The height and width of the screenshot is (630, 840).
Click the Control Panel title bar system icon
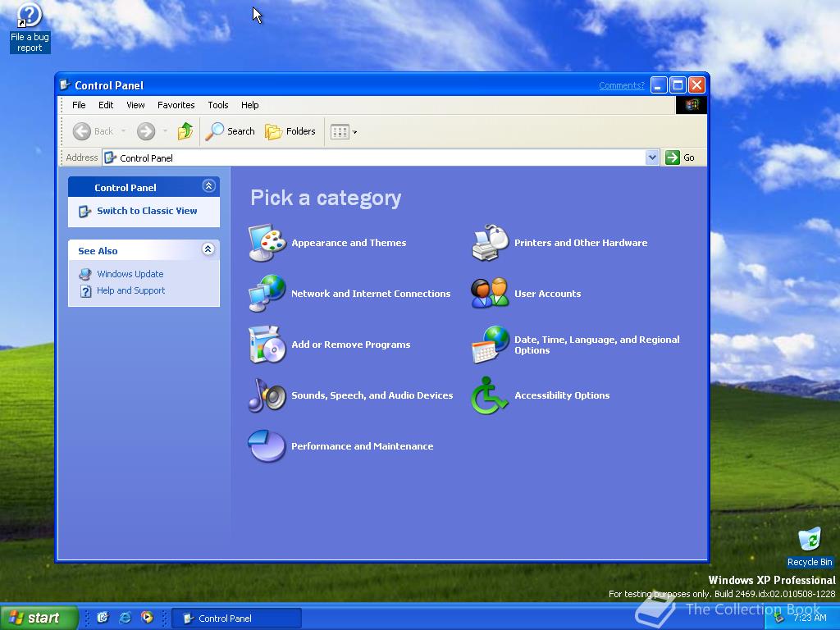point(66,84)
